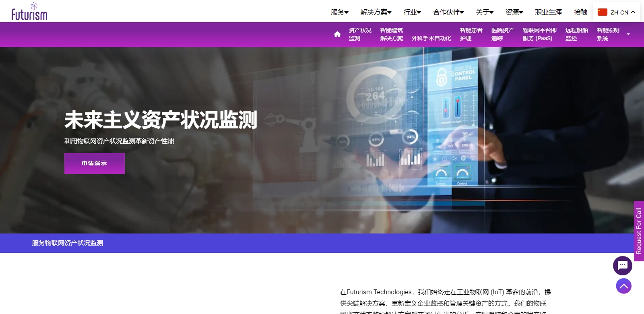
Task: Click the 服务物联网资产状况监测 breadcrumb
Action: (68, 243)
